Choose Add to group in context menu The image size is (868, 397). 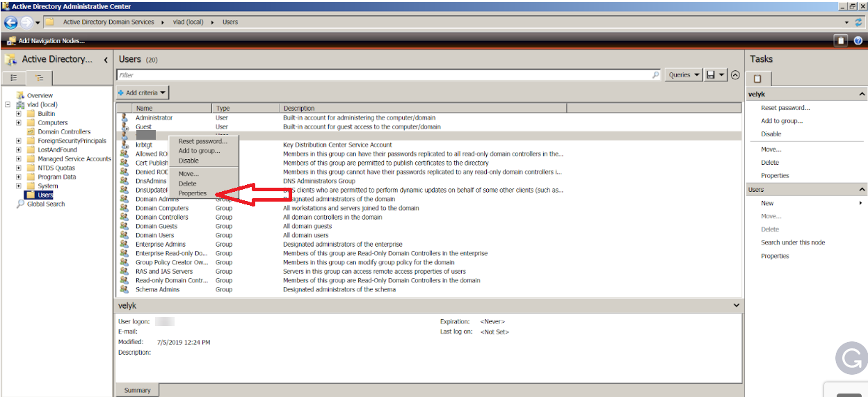click(x=199, y=151)
